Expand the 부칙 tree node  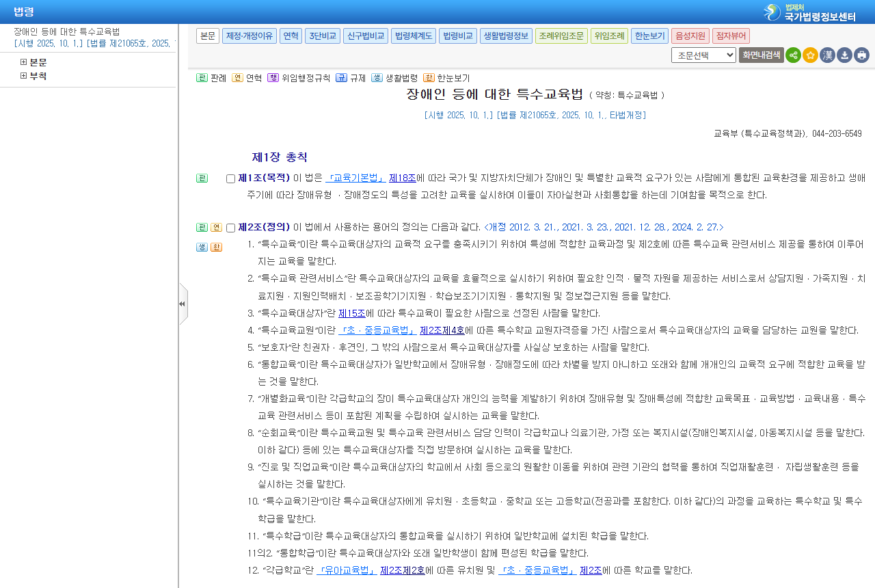23,76
